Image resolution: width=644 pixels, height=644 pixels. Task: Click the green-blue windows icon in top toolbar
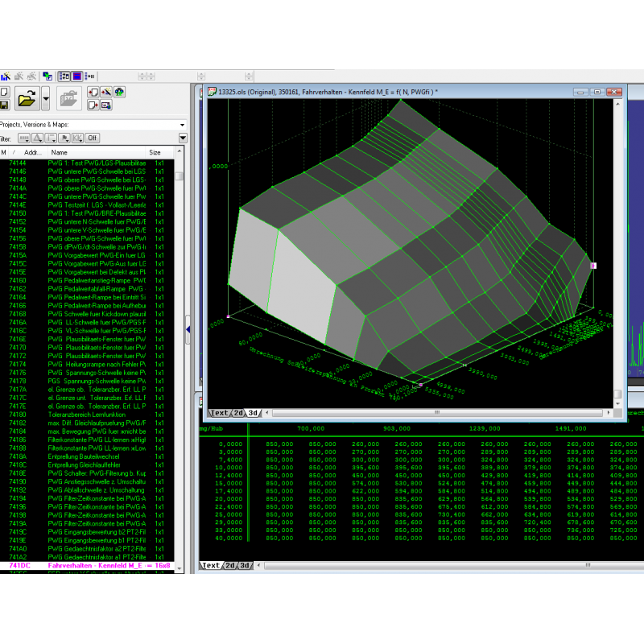click(x=47, y=76)
